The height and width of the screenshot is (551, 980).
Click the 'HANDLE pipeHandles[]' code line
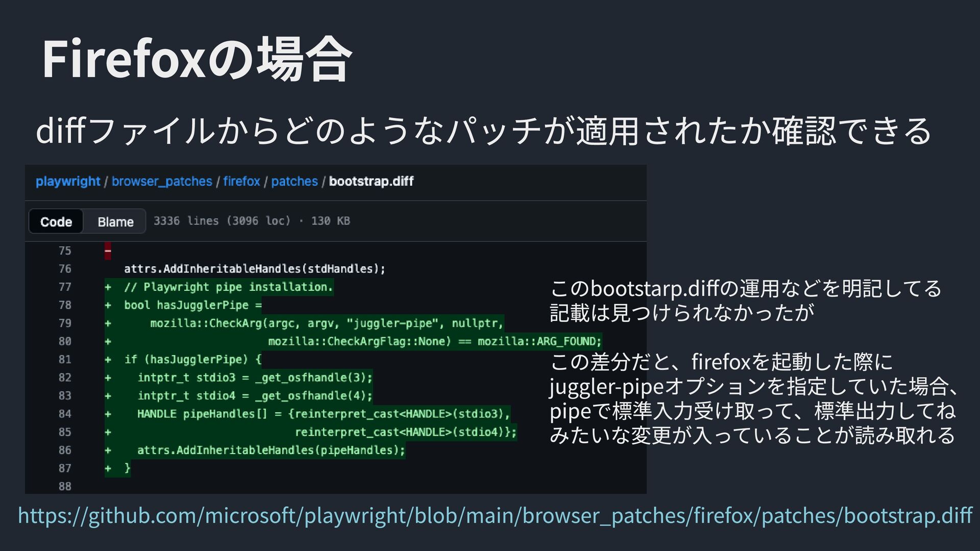[324, 414]
